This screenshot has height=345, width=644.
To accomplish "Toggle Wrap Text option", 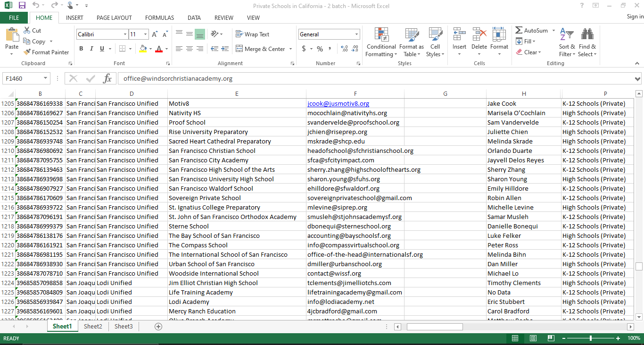I will click(x=252, y=34).
